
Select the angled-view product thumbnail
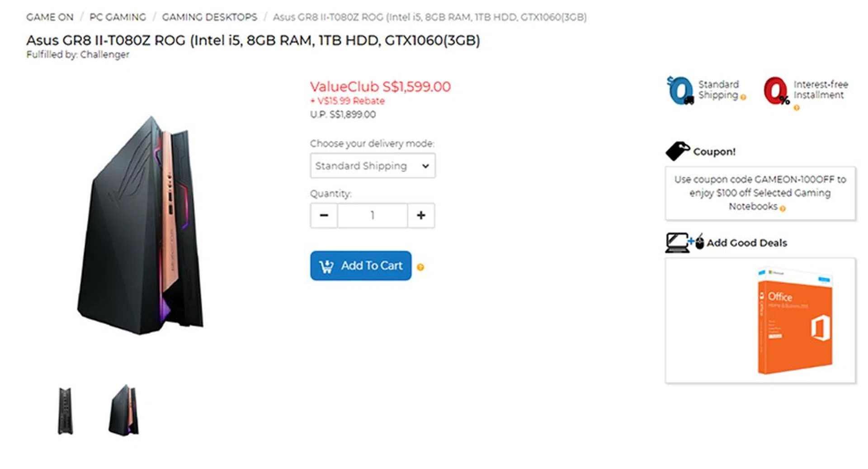click(x=123, y=410)
